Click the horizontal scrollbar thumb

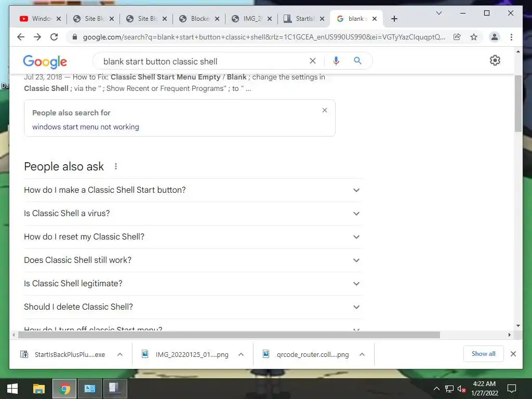229,335
